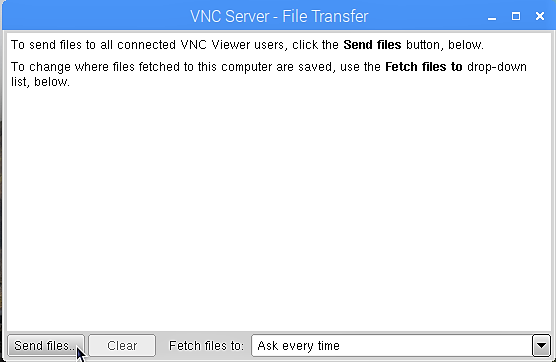
Task: Open the Ask every time combo box
Action: point(401,345)
